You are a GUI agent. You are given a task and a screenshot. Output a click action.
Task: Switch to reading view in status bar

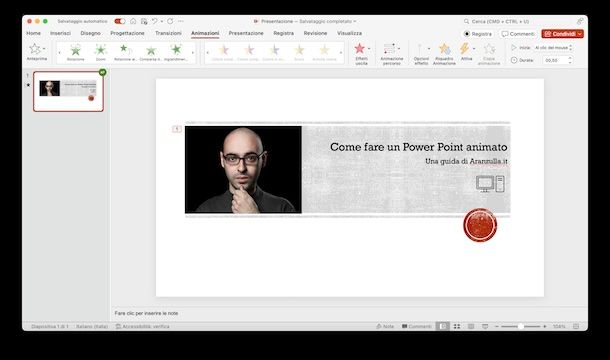tap(471, 326)
